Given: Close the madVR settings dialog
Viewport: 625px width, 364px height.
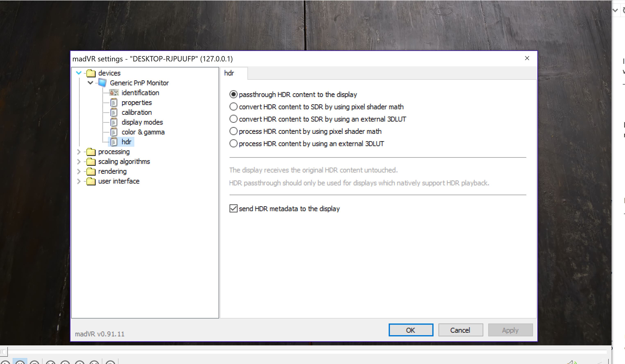Looking at the screenshot, I should click(527, 58).
